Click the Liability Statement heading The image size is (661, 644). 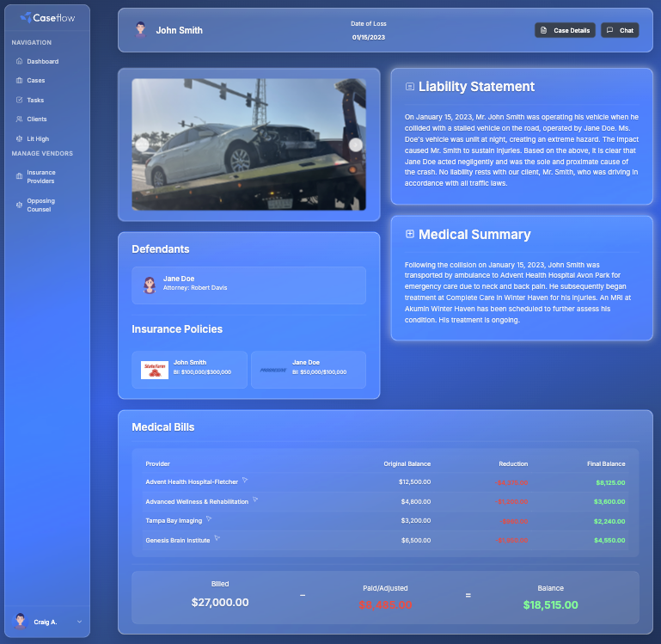[x=476, y=87]
